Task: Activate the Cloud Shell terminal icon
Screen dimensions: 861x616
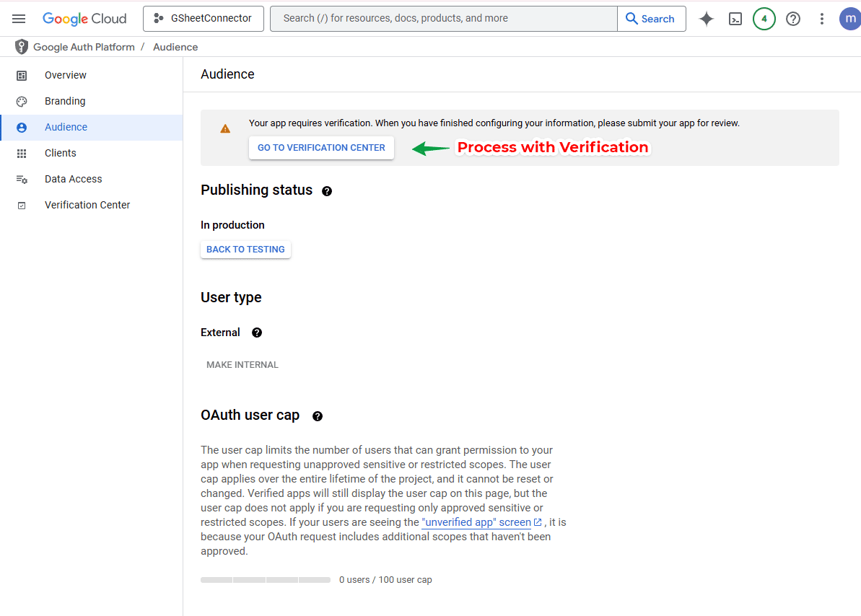Action: pos(735,19)
